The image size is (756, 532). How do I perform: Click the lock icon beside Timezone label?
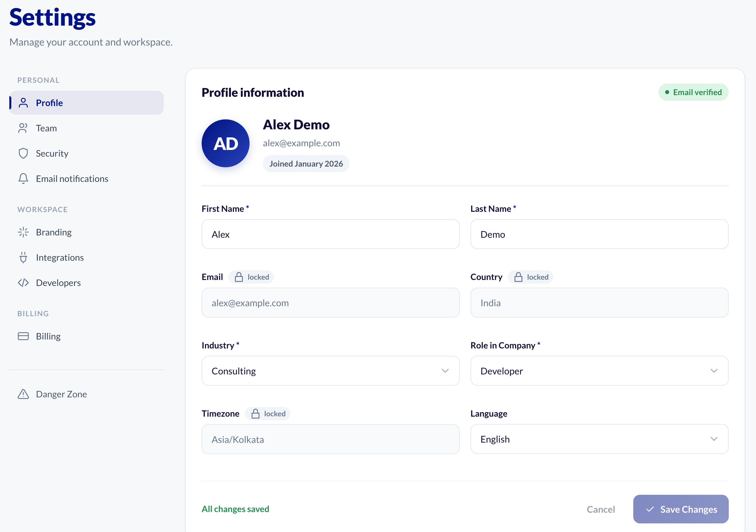256,414
